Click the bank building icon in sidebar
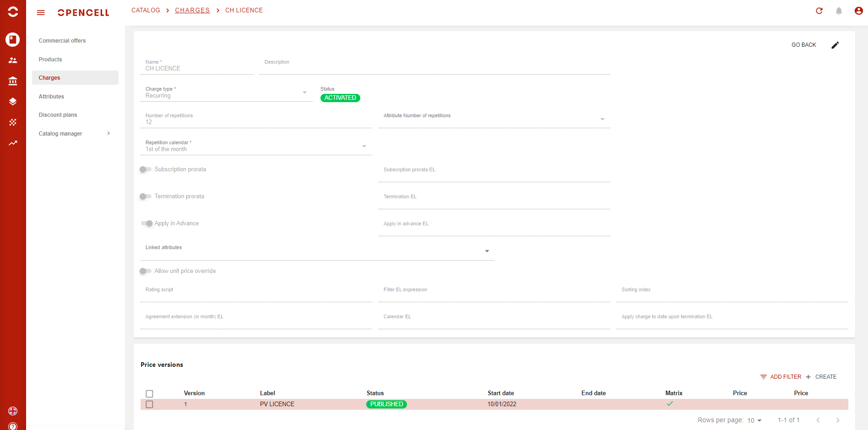 point(13,81)
